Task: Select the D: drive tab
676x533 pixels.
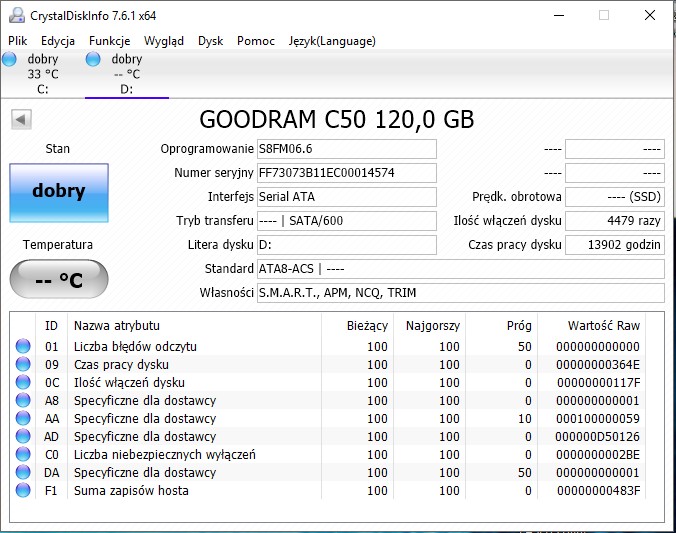Action: coord(127,74)
